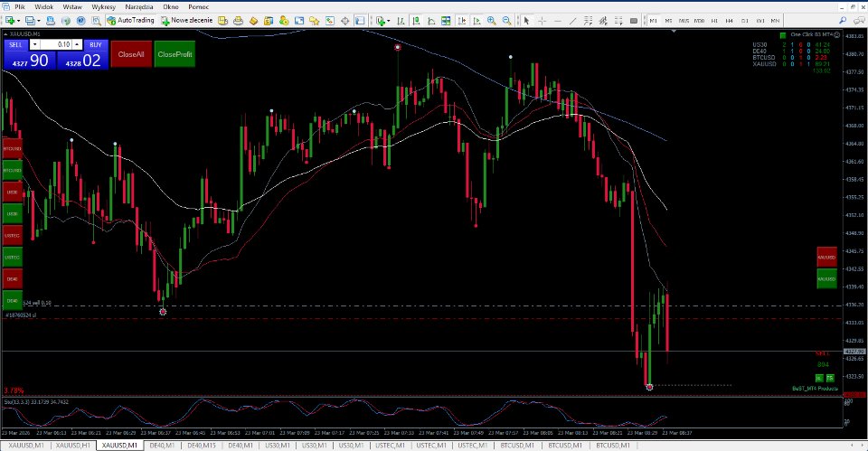Open the Okno menu
The image size is (868, 451).
tap(171, 6)
